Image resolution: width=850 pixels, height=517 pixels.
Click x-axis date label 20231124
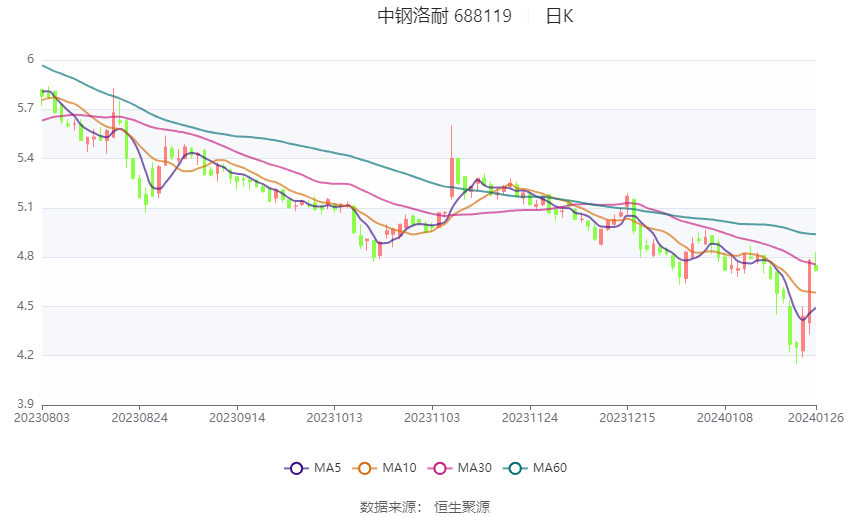(x=530, y=418)
